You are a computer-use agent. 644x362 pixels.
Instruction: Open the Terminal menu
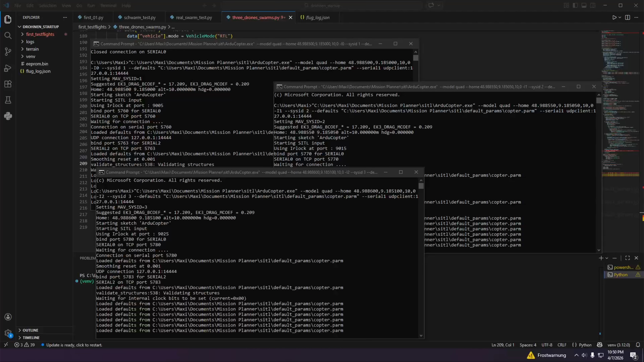[x=108, y=6]
